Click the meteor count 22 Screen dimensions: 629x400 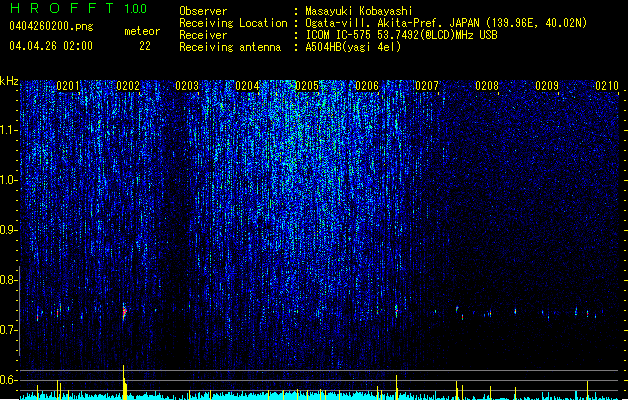[145, 46]
